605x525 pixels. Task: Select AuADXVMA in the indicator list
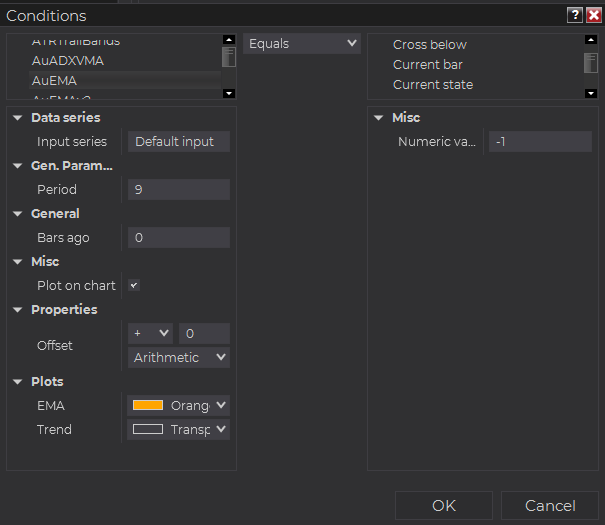point(68,61)
